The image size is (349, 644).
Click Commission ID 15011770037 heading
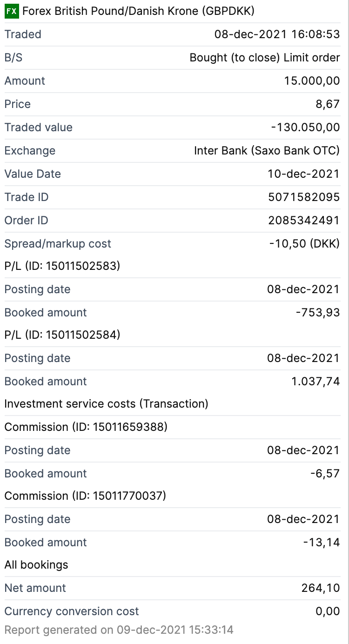point(85,496)
